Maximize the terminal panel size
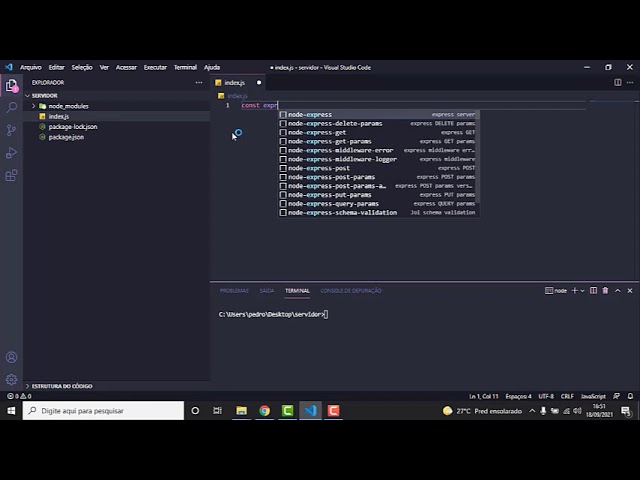Screen dimensions: 640x480 (x=618, y=291)
